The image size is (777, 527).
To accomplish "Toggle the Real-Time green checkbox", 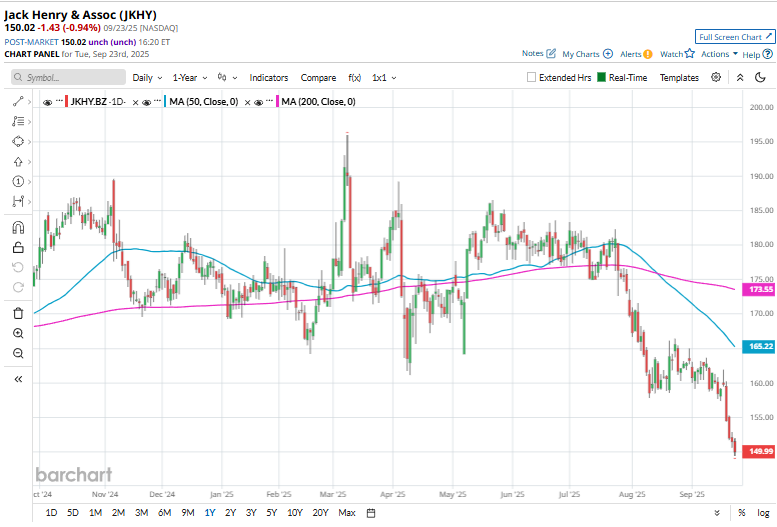I will point(602,77).
